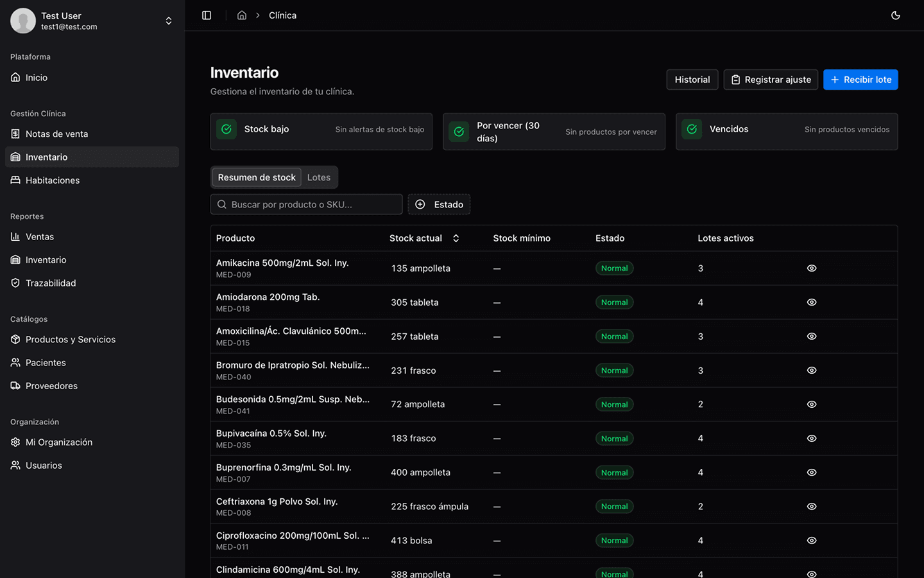This screenshot has height=578, width=924.
Task: Switch to dark mode moon icon
Action: pos(896,15)
